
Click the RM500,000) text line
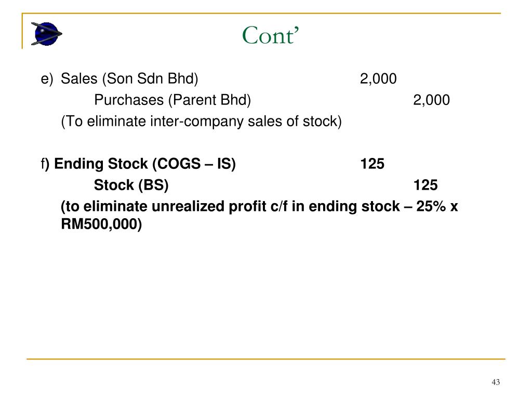(x=101, y=224)
